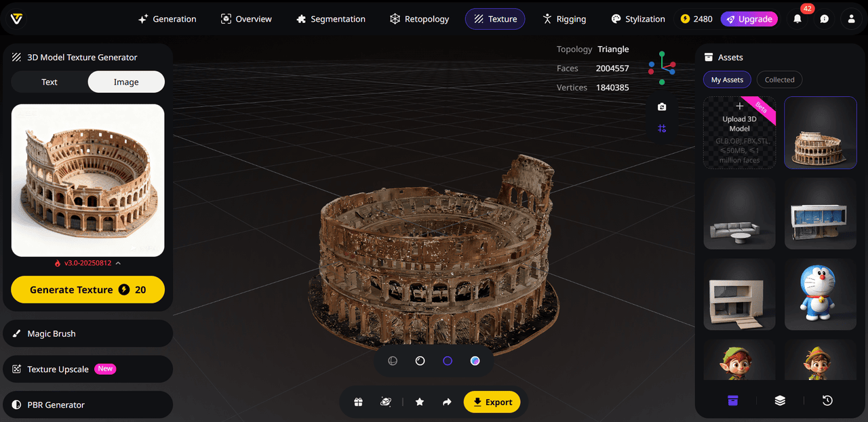Select Text input mode for texture
Screen dimensions: 868x422
point(50,82)
